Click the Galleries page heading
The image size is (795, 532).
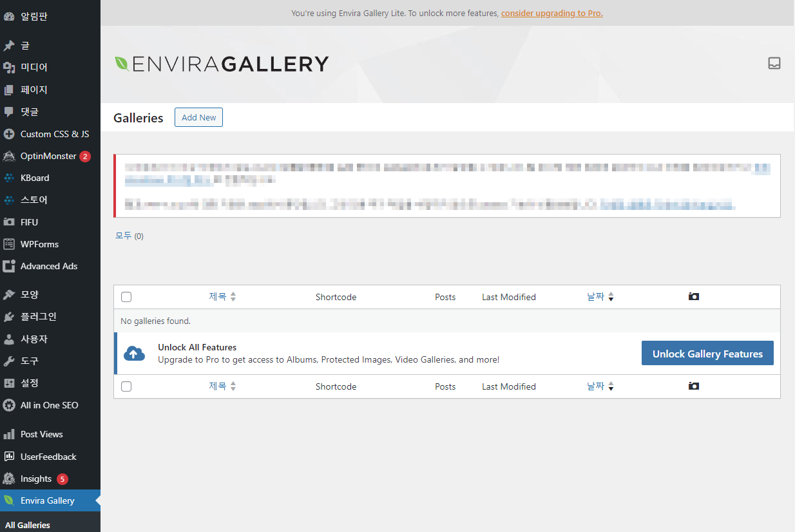click(x=139, y=118)
